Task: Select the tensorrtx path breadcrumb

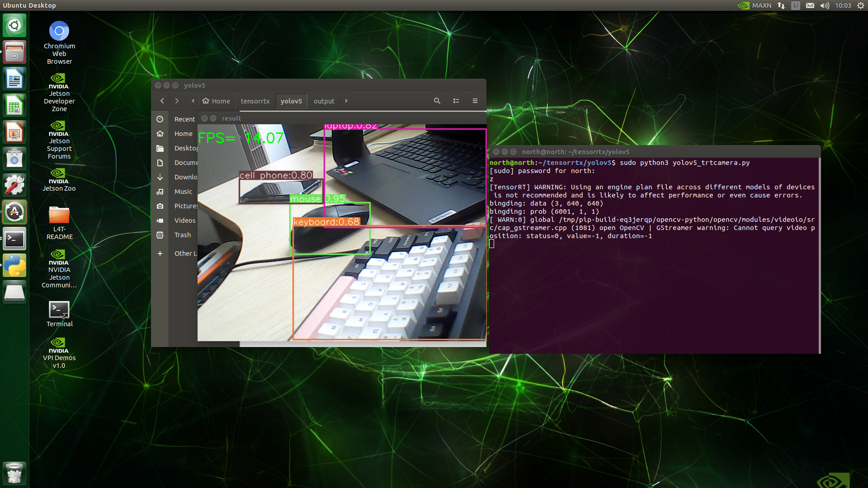Action: 255,101
